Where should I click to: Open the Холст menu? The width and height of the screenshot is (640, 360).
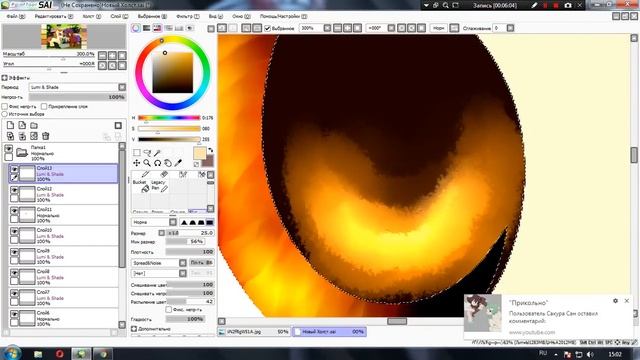point(92,16)
